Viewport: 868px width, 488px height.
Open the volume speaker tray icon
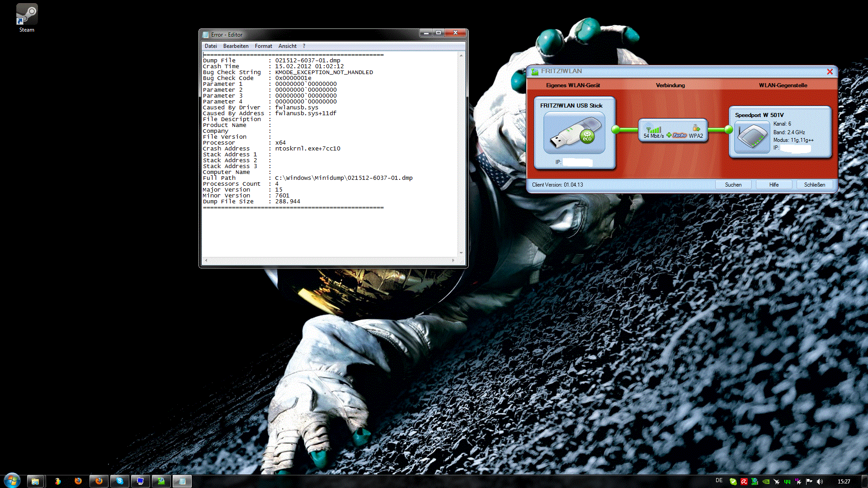(x=820, y=482)
